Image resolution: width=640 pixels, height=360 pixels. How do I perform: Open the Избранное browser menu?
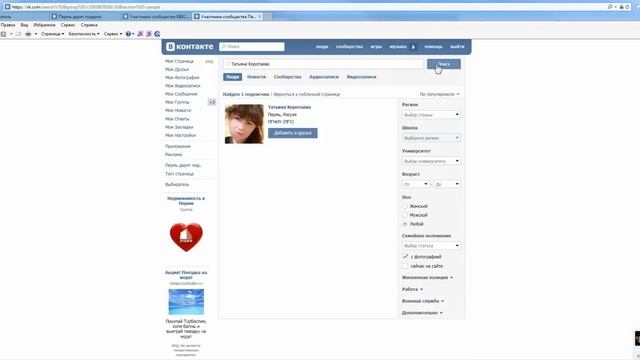pos(44,25)
